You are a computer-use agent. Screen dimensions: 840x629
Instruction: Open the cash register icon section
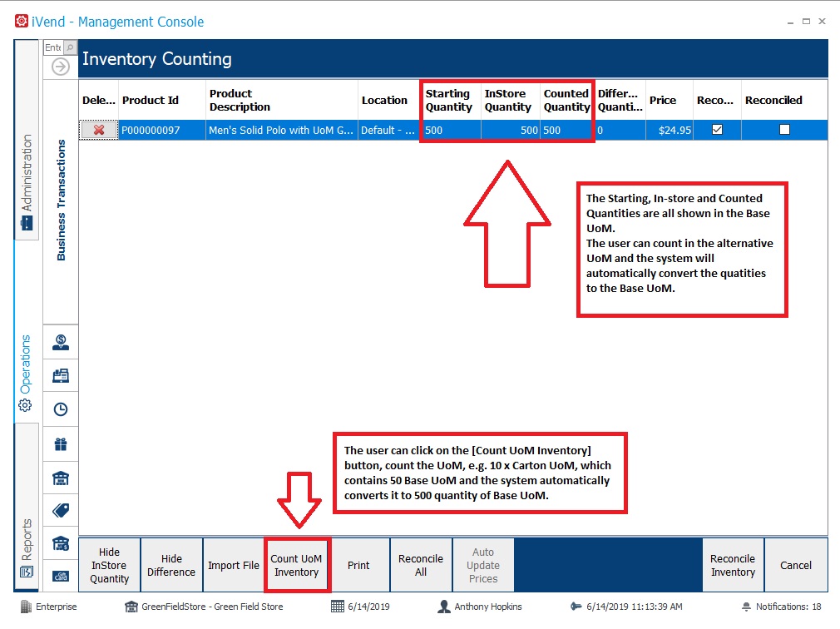(x=61, y=375)
